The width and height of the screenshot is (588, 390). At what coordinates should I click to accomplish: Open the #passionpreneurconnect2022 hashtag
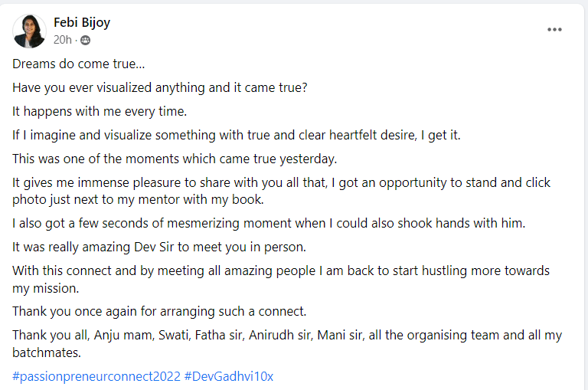[x=96, y=377]
